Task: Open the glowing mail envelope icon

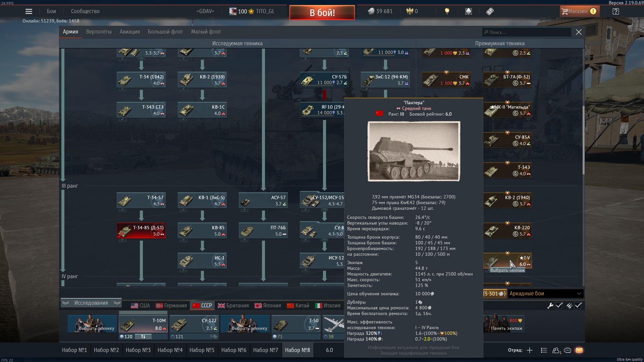Action: pos(579,350)
